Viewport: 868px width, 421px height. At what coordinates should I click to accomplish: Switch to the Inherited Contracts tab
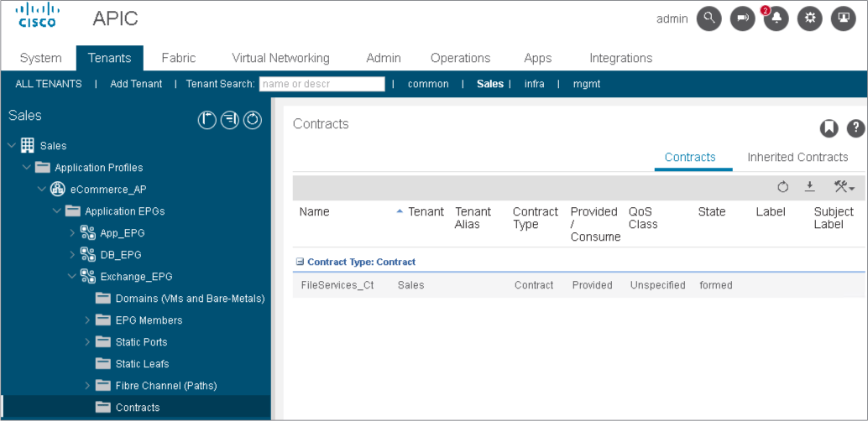point(797,157)
